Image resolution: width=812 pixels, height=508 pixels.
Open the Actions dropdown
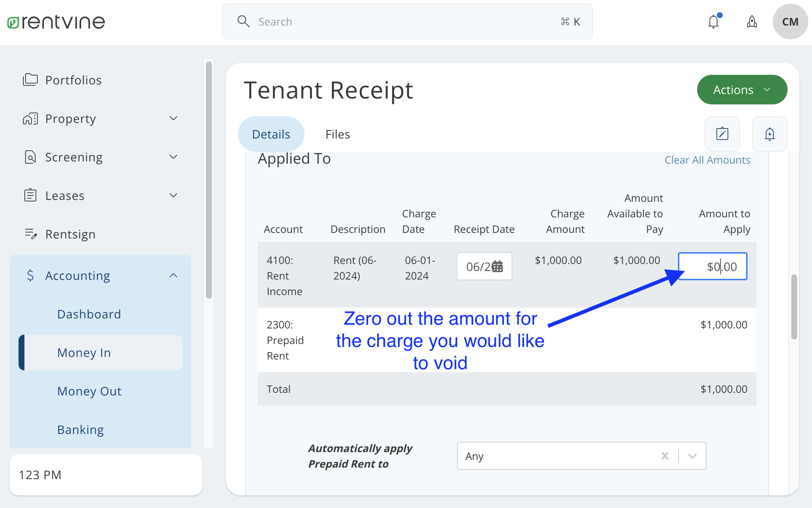pos(742,89)
